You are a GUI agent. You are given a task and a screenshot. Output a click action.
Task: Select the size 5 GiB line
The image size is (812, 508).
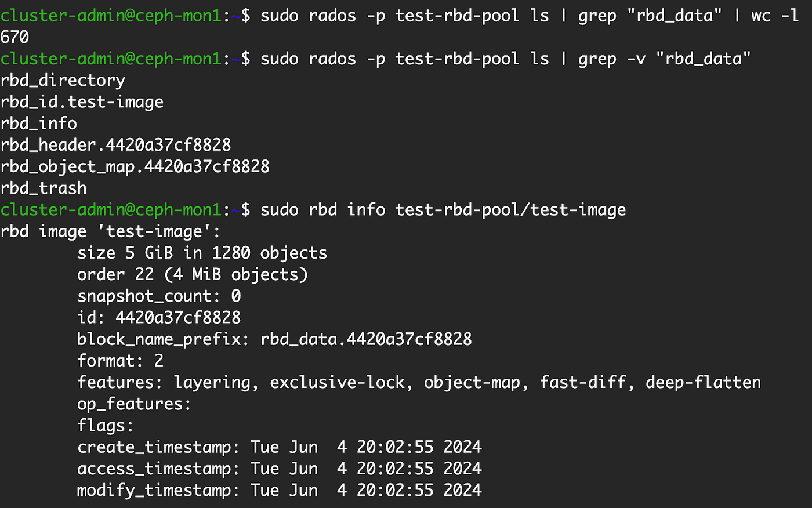coord(202,253)
